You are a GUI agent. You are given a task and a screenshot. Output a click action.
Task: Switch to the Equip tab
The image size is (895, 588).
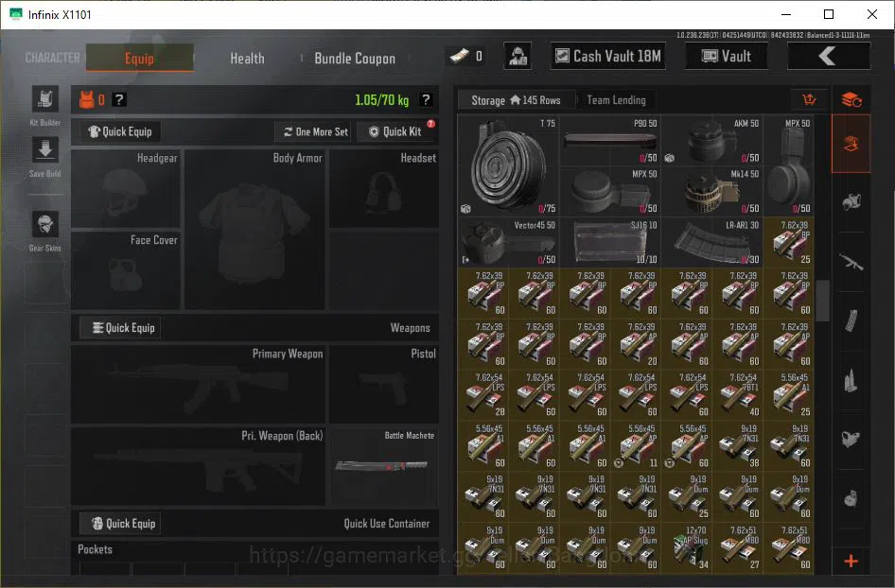139,59
